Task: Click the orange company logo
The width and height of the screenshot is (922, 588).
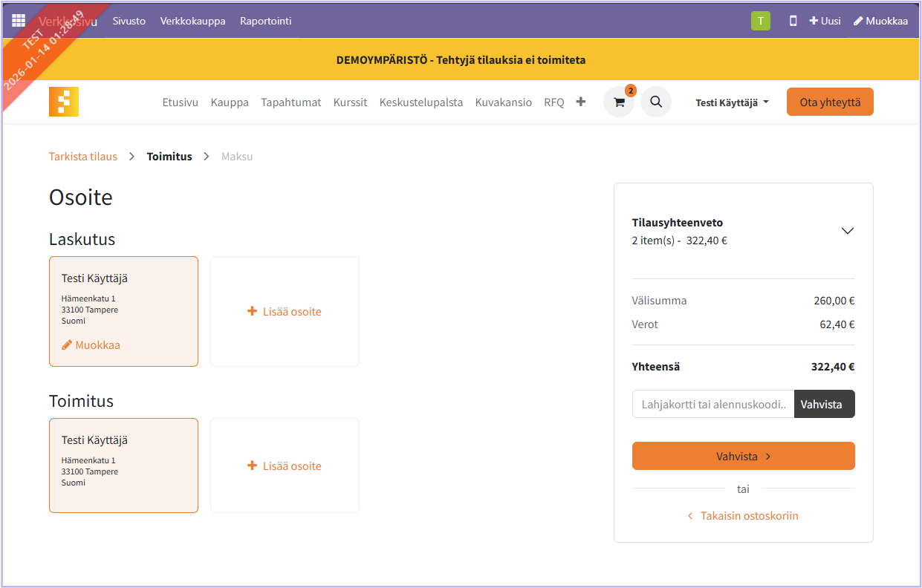Action: click(64, 102)
